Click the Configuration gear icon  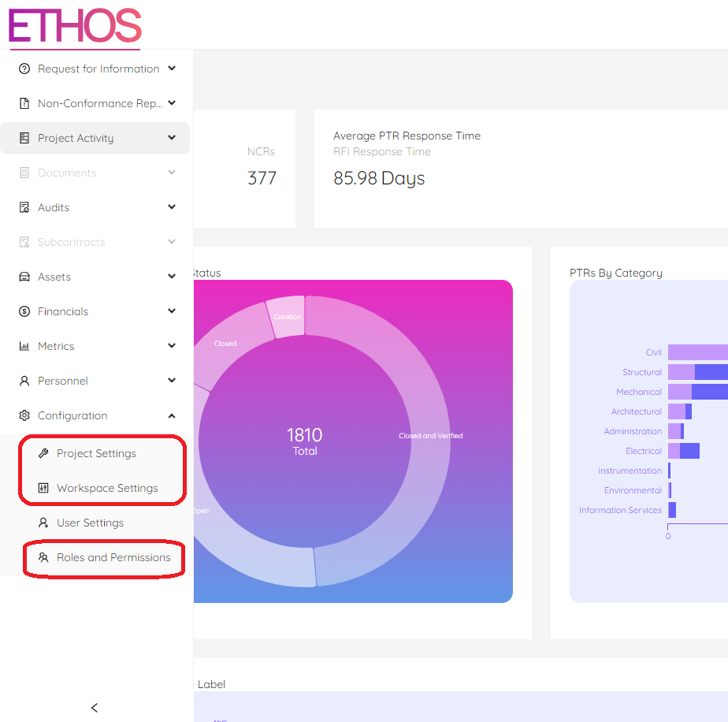[24, 416]
